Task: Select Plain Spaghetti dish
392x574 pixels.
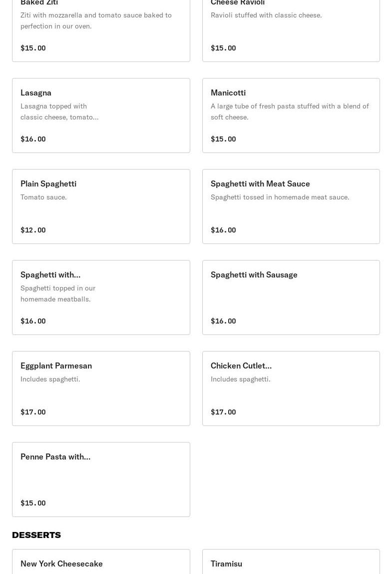Action: pyautogui.click(x=101, y=206)
